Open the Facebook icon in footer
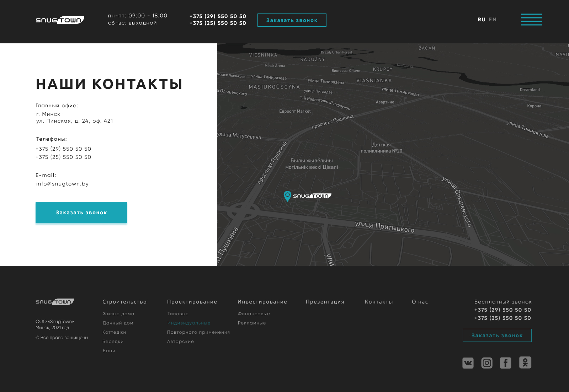Image resolution: width=569 pixels, height=392 pixels. (x=505, y=363)
